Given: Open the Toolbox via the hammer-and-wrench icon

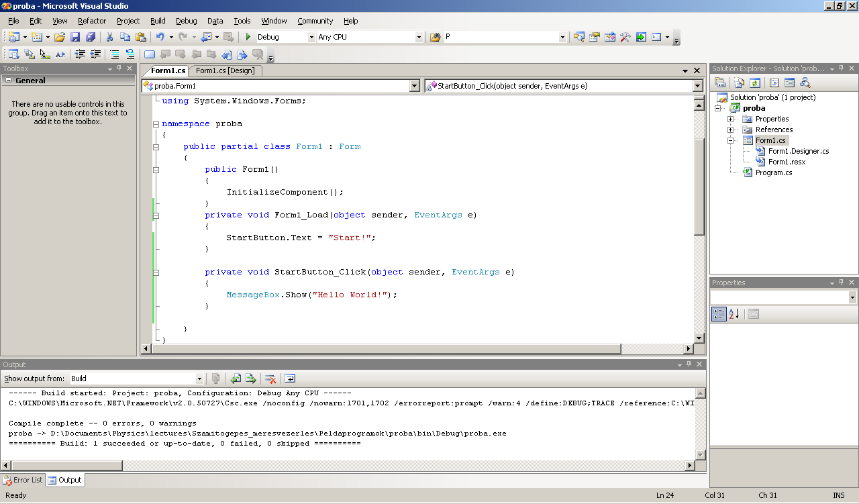Looking at the screenshot, I should 625,37.
